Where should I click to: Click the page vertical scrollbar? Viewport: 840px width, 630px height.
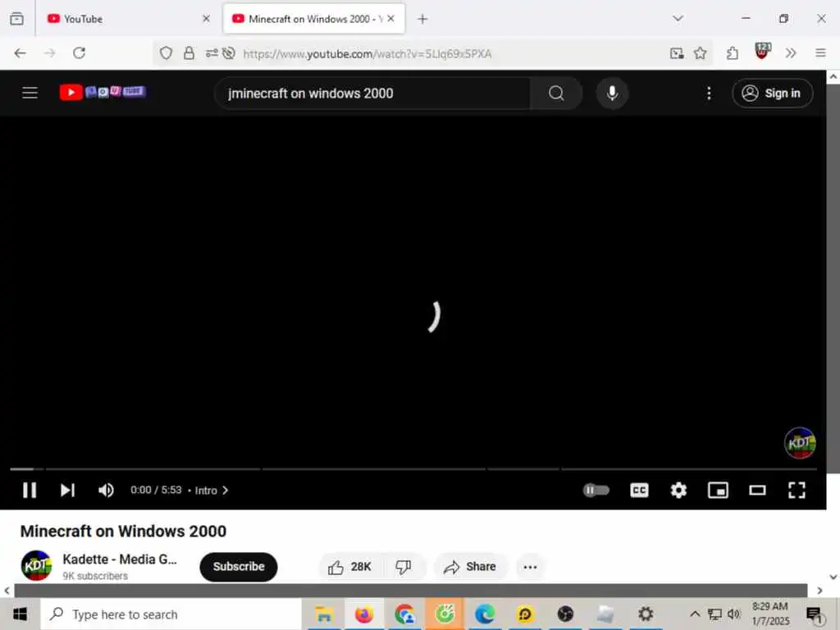pos(833,279)
